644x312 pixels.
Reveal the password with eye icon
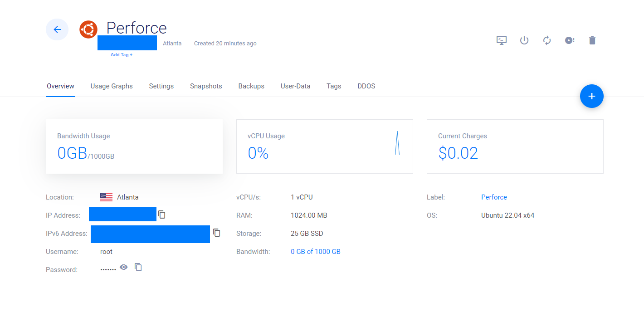(124, 268)
